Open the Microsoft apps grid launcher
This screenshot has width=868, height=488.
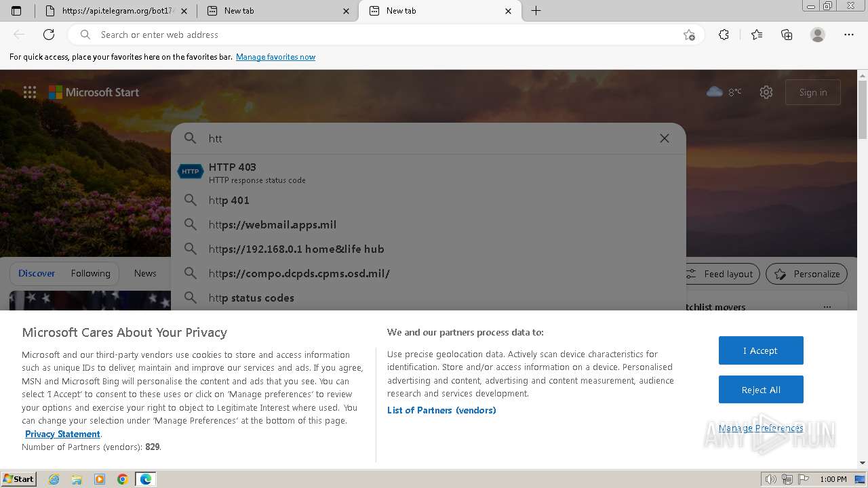click(x=30, y=92)
